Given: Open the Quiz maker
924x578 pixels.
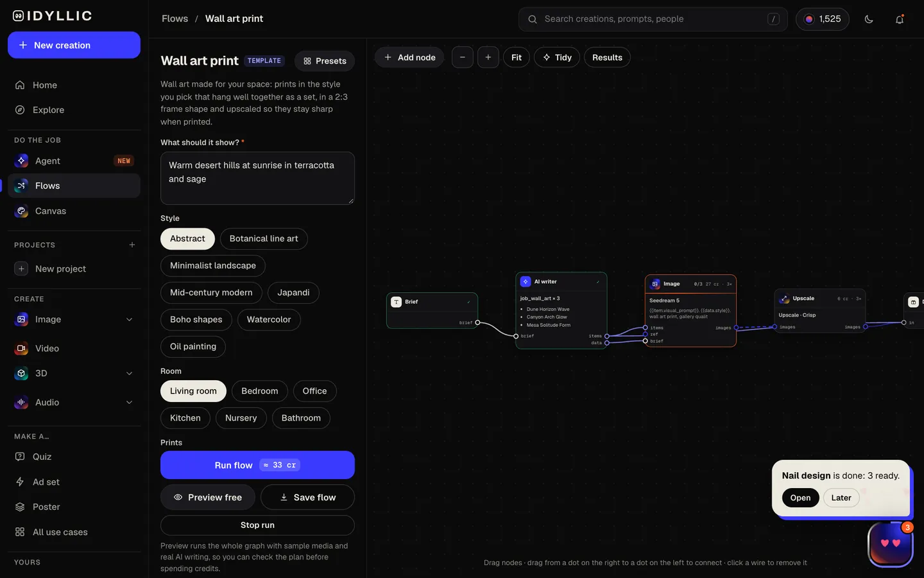Looking at the screenshot, I should (74, 457).
